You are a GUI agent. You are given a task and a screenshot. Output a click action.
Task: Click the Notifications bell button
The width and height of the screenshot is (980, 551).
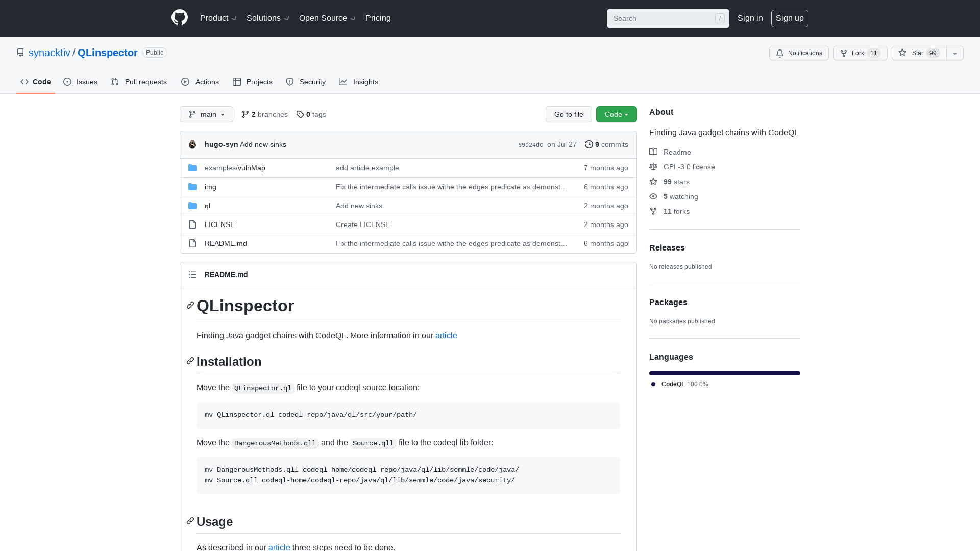(x=799, y=53)
